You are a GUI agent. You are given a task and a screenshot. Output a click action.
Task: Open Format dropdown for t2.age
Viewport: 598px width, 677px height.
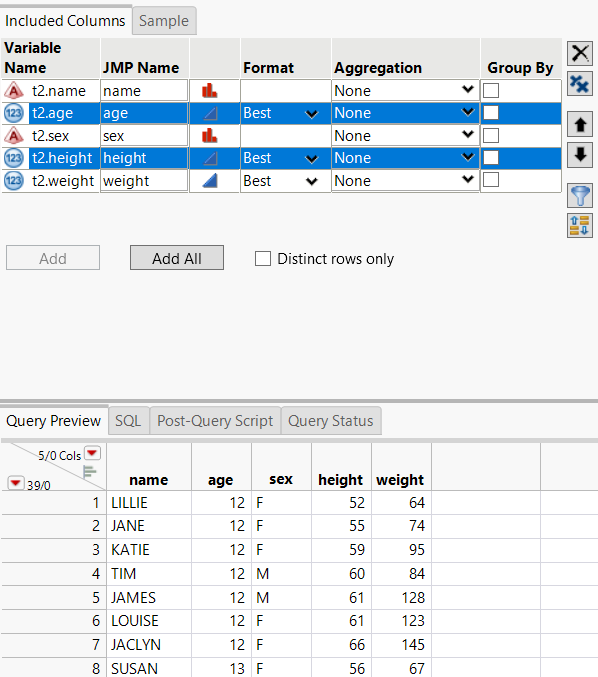[x=285, y=113]
